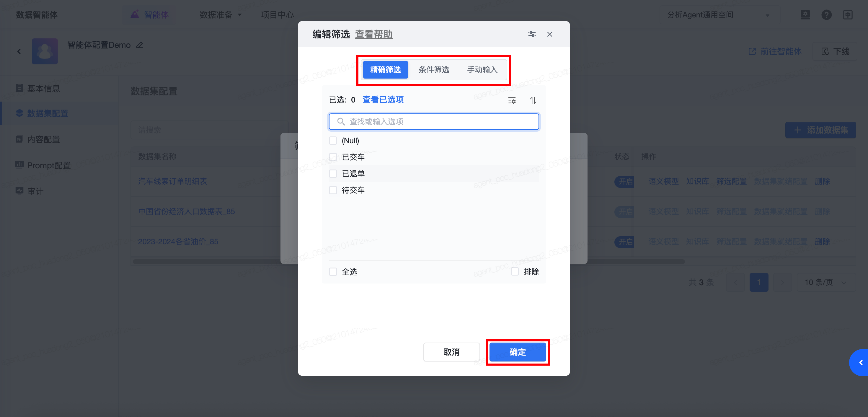868x417 pixels.
Task: Click the horizontal table scrollbar
Action: click(x=408, y=262)
